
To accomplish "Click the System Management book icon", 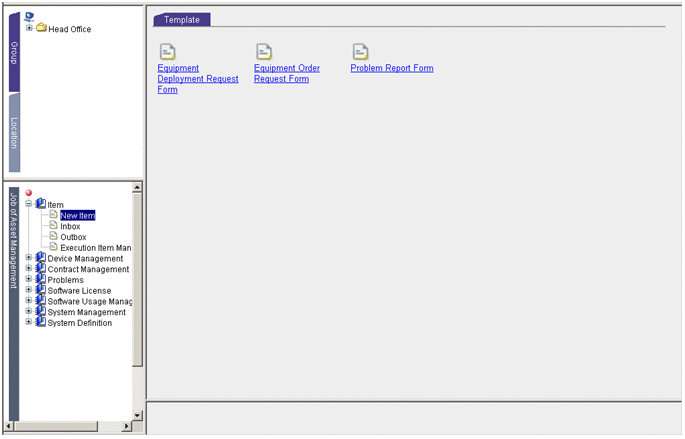I will (x=41, y=311).
